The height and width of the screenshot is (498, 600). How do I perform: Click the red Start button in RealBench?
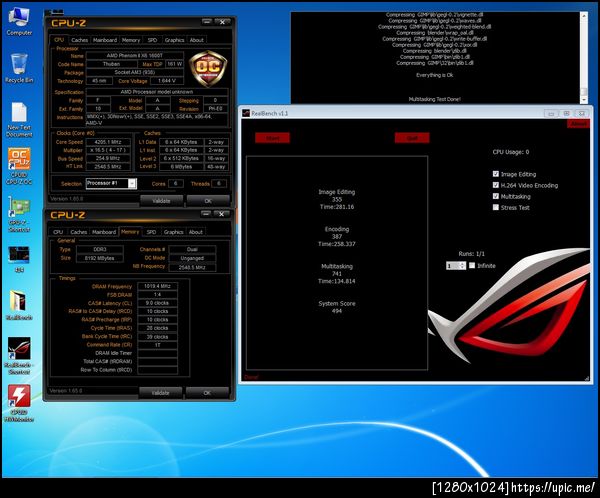[272, 138]
